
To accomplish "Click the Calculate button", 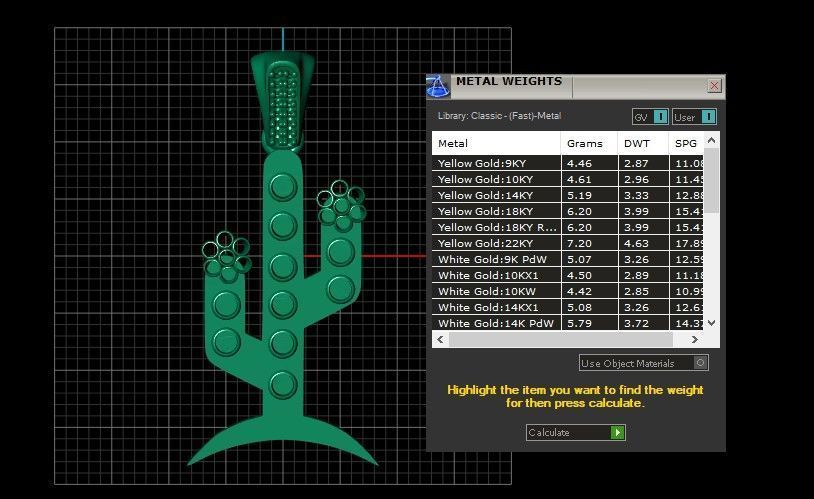I will [x=576, y=432].
